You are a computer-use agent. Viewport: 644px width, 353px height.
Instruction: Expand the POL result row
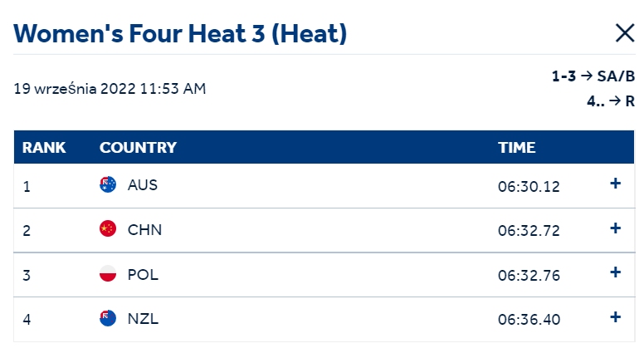coord(615,272)
